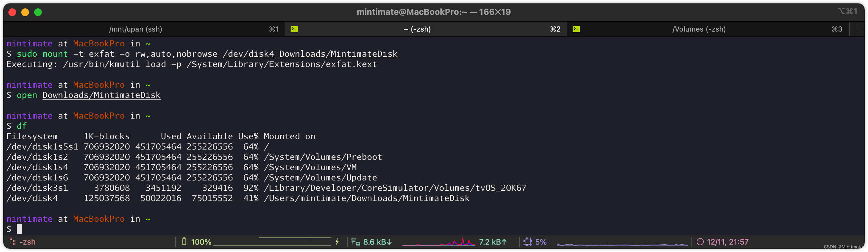Screen dimensions: 868x252
Task: Click /System/Volumes/Preboot mount path
Action: pos(323,157)
